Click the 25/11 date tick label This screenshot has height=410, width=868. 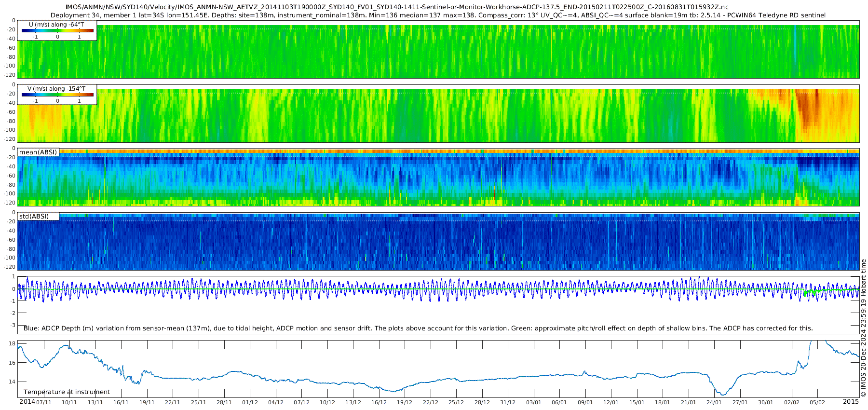tap(198, 402)
